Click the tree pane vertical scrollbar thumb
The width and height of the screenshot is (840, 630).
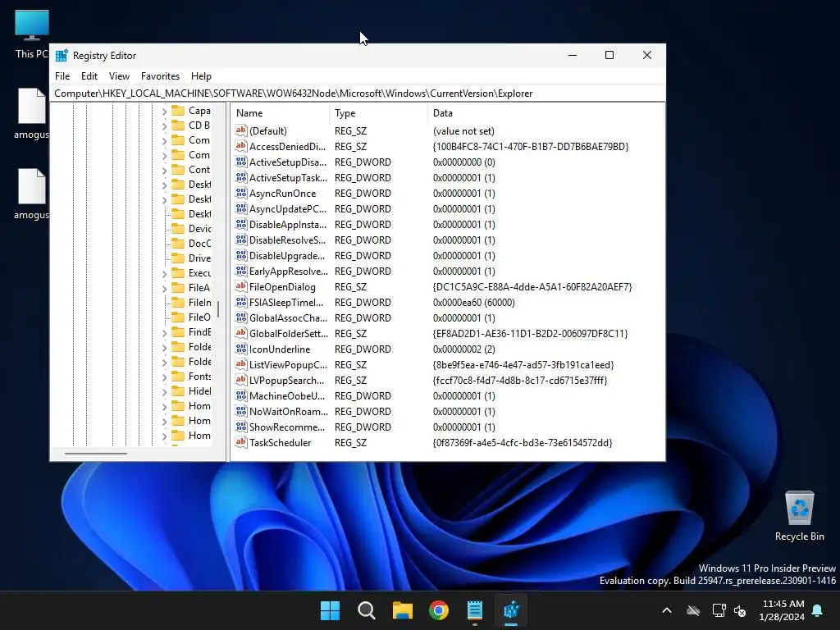tap(218, 309)
